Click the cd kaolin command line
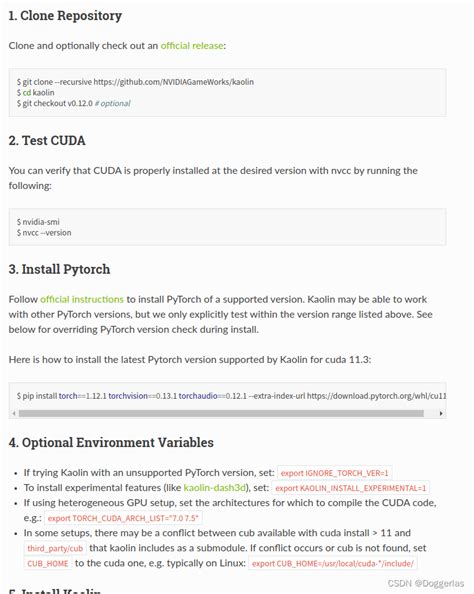Viewport: 474px width, 594px height. (36, 92)
